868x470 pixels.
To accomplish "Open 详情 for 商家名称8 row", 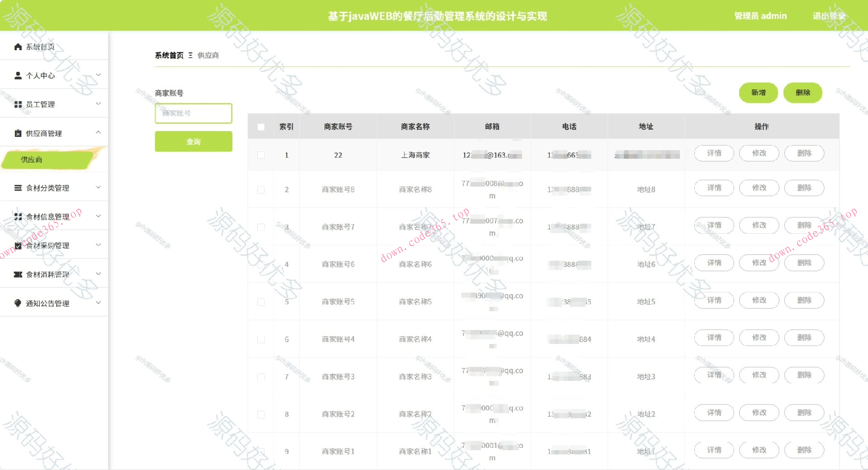I will click(x=714, y=188).
